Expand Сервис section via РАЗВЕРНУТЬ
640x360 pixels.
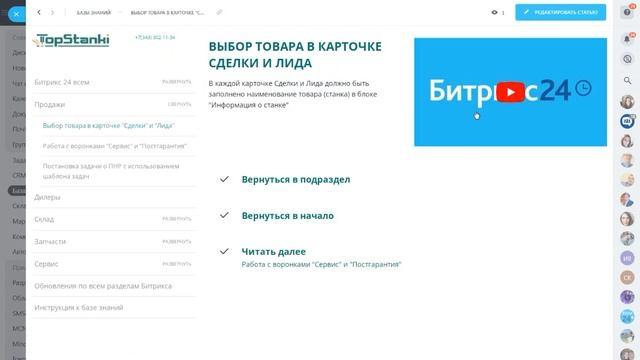click(x=177, y=264)
